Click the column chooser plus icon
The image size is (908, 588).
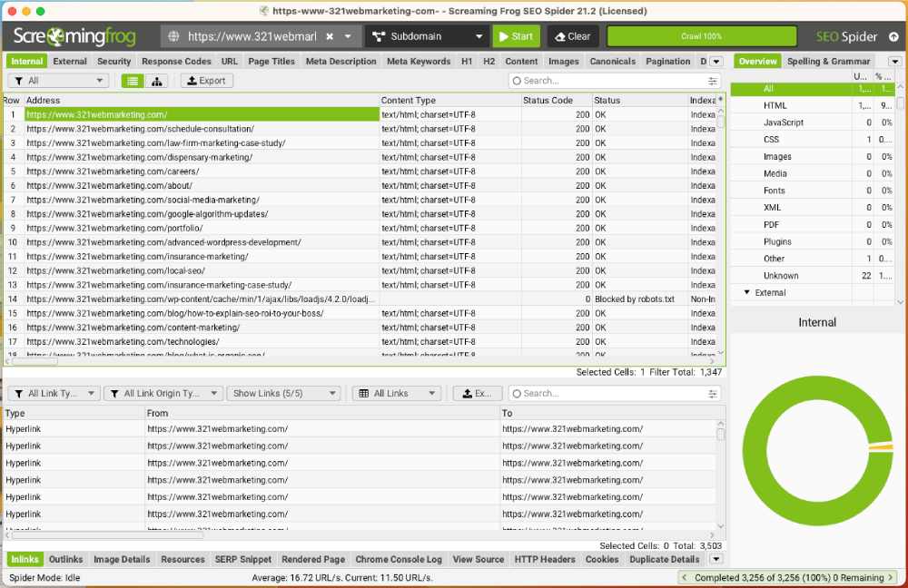coord(720,100)
